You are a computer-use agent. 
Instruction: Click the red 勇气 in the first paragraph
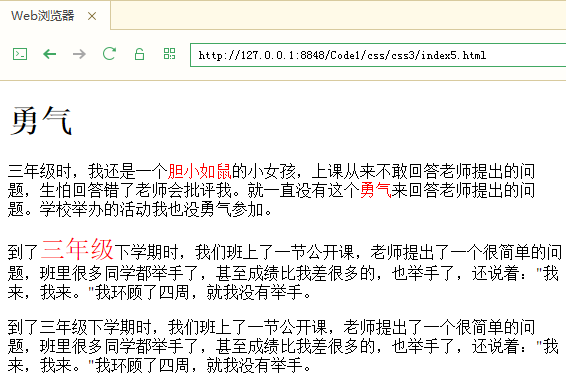point(376,190)
